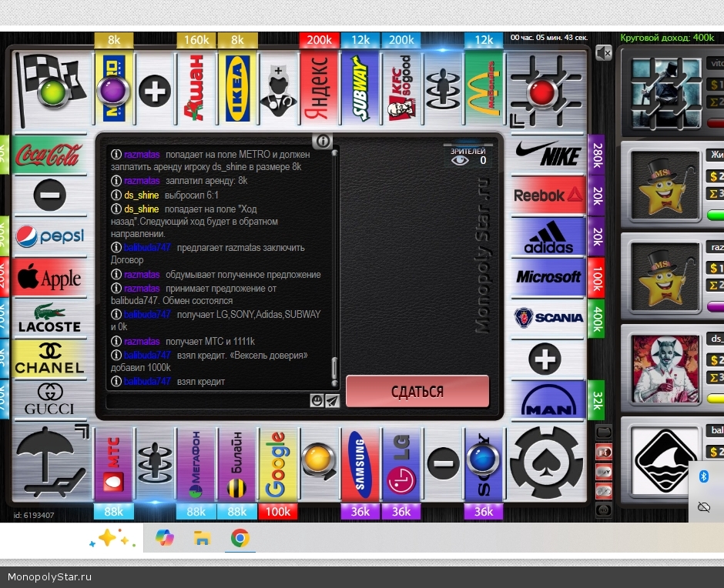
Task: Select the jail corner with red token
Action: (x=546, y=90)
